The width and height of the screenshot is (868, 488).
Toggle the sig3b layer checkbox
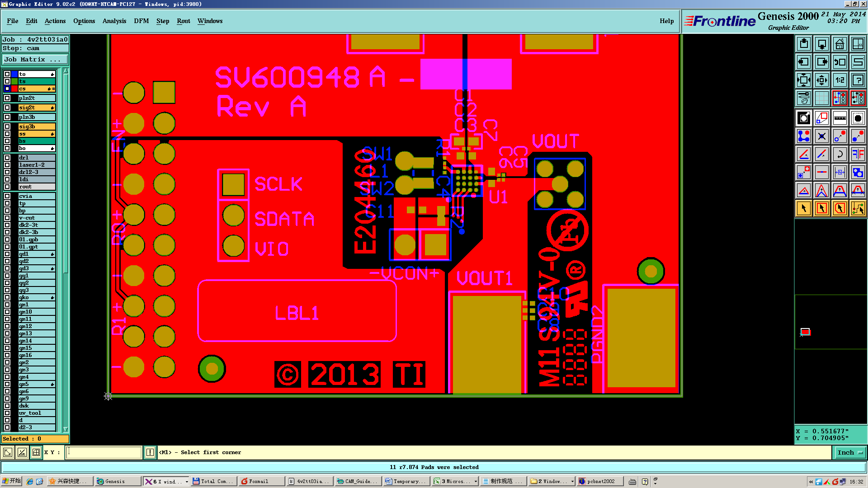point(7,127)
